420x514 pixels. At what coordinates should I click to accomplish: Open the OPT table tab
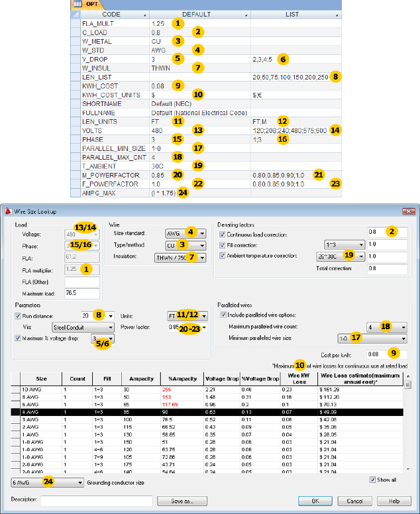[88, 4]
